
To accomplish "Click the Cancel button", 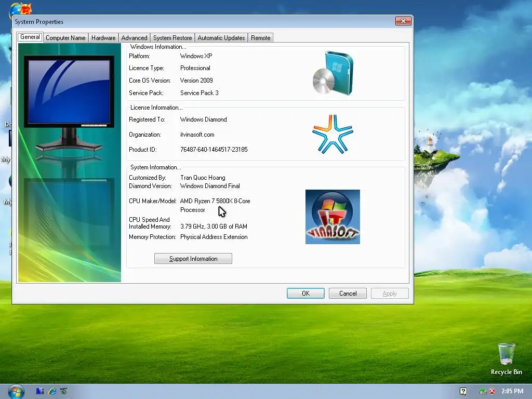I will (348, 293).
